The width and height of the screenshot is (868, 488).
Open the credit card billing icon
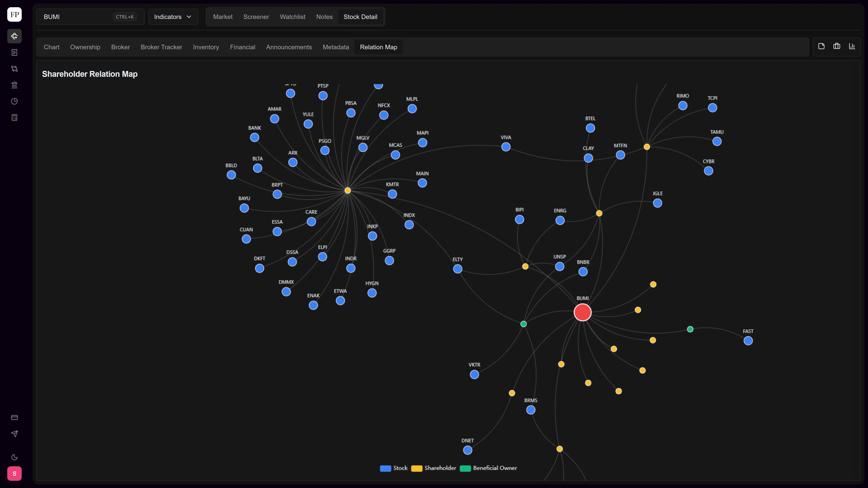pos(14,418)
